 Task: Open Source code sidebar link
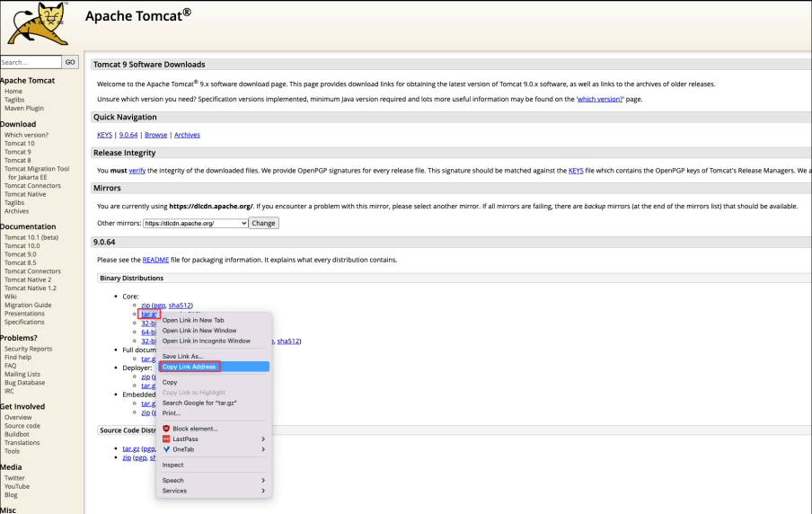coord(22,426)
